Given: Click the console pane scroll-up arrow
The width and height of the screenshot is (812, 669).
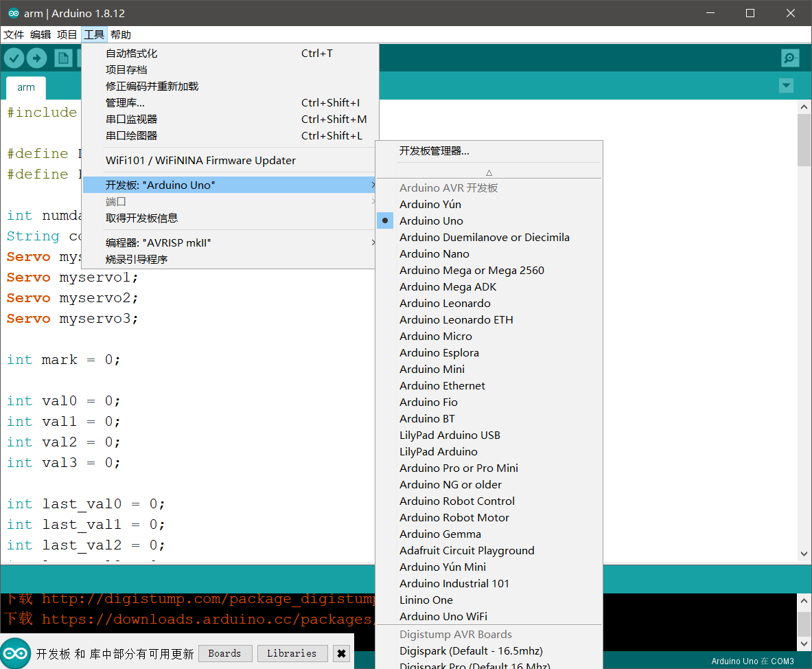Looking at the screenshot, I should point(804,600).
